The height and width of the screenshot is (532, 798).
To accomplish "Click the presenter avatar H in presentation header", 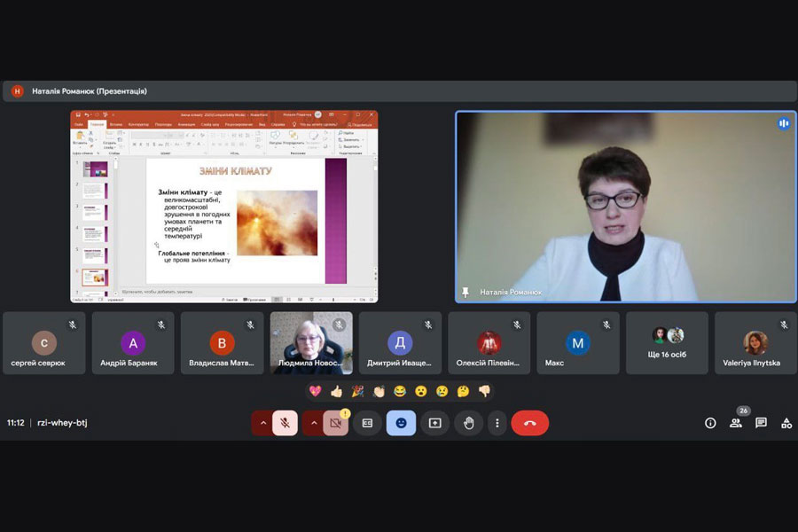I will pyautogui.click(x=18, y=91).
